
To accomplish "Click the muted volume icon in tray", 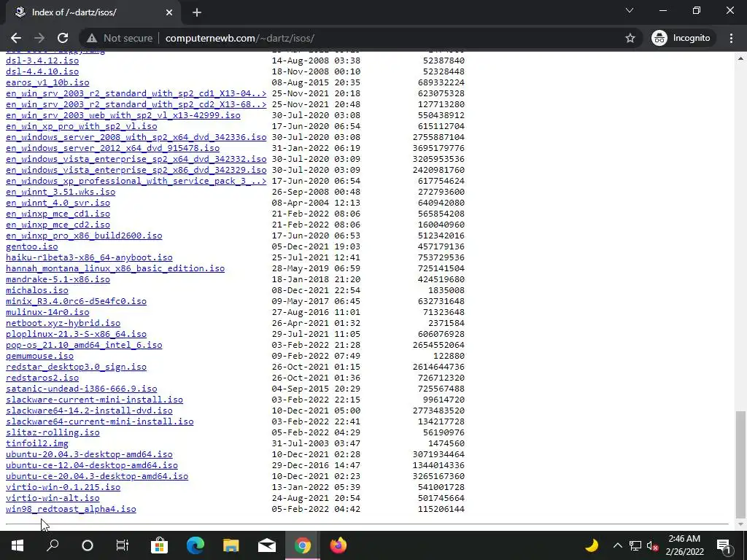I will pos(652,545).
